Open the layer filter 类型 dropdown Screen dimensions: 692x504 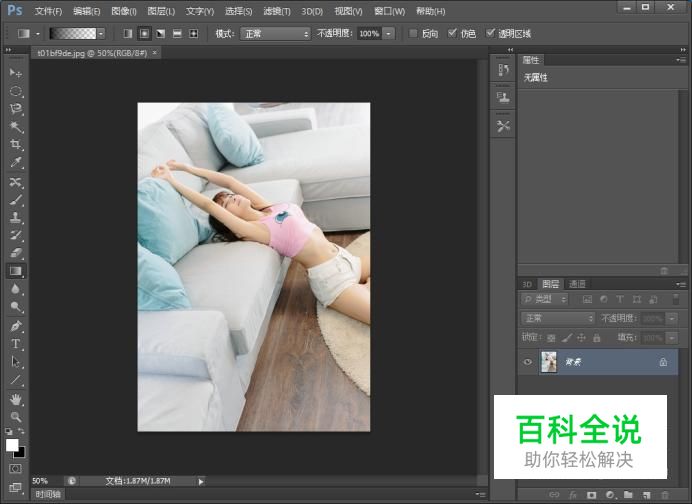[544, 299]
